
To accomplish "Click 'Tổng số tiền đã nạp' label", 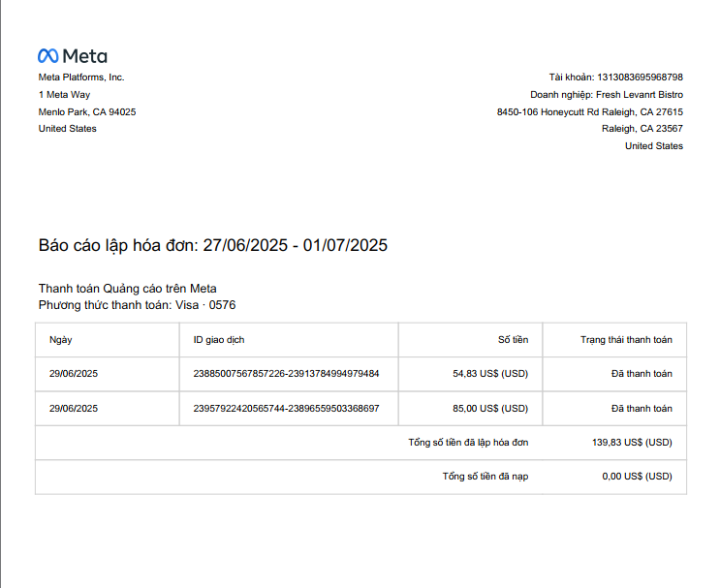I will tap(485, 477).
